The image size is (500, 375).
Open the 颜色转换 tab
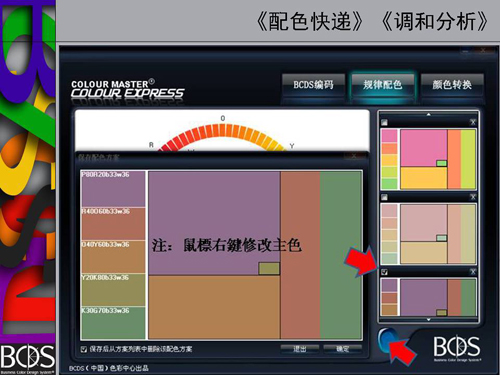[452, 85]
